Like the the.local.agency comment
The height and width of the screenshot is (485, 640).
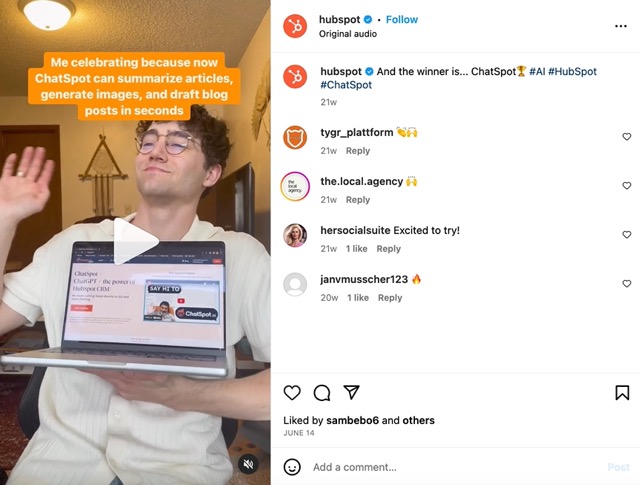pyautogui.click(x=627, y=186)
